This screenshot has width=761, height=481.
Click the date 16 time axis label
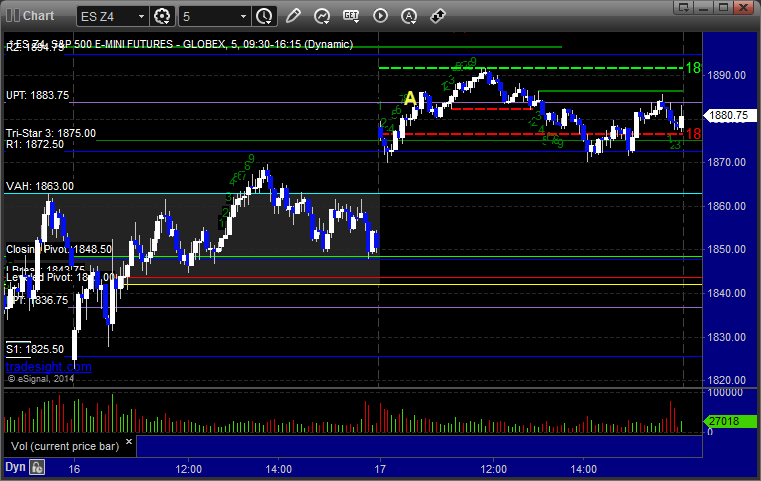click(74, 469)
